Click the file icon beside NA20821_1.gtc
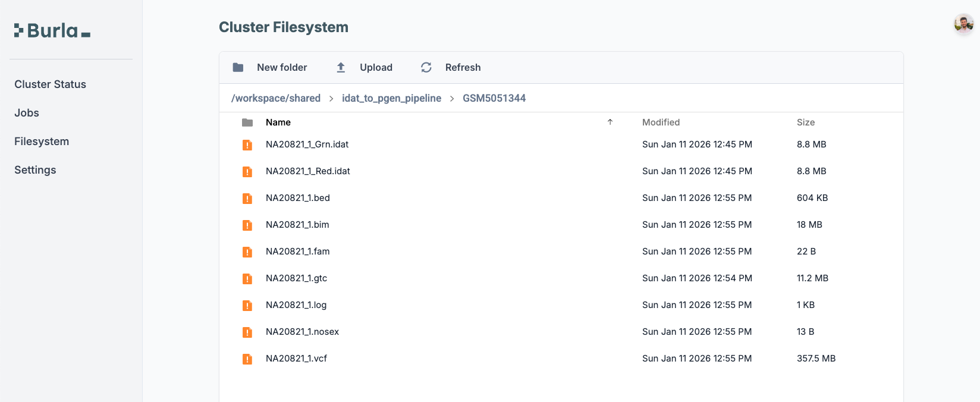This screenshot has width=980, height=402. pyautogui.click(x=247, y=278)
